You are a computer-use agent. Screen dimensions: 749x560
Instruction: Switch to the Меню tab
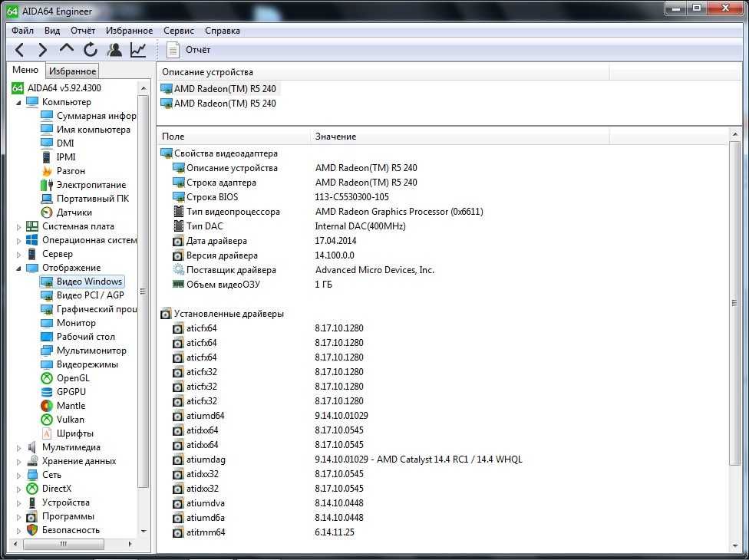25,70
